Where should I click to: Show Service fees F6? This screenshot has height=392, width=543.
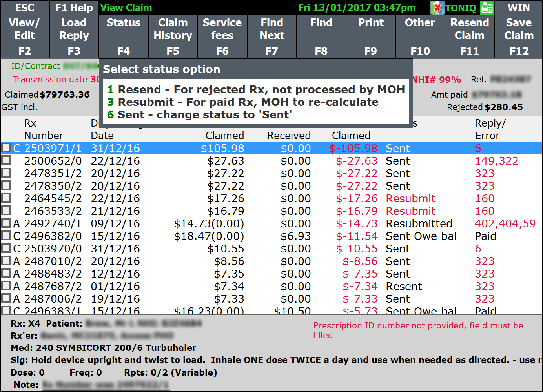pos(222,36)
